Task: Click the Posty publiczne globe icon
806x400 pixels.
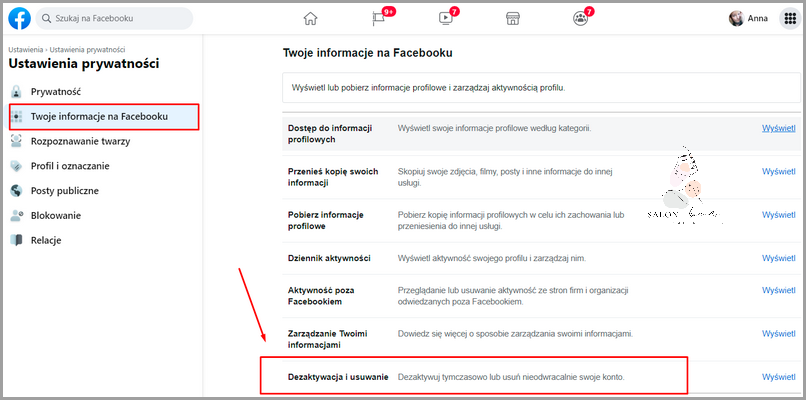Action: point(16,191)
